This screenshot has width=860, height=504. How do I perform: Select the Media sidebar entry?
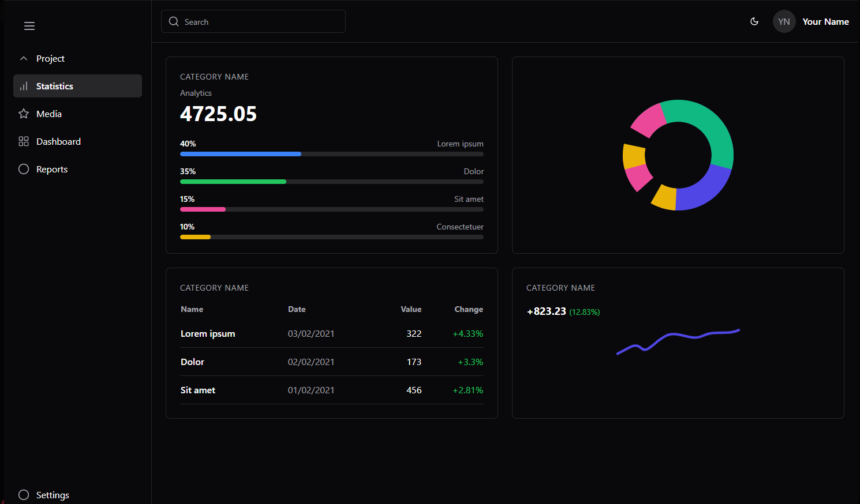tap(49, 114)
